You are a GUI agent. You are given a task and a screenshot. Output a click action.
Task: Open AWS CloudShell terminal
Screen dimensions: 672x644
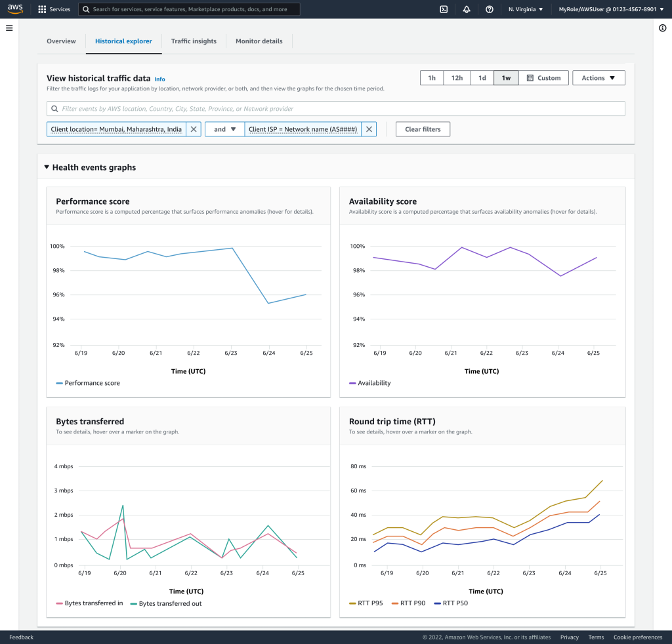tap(444, 9)
